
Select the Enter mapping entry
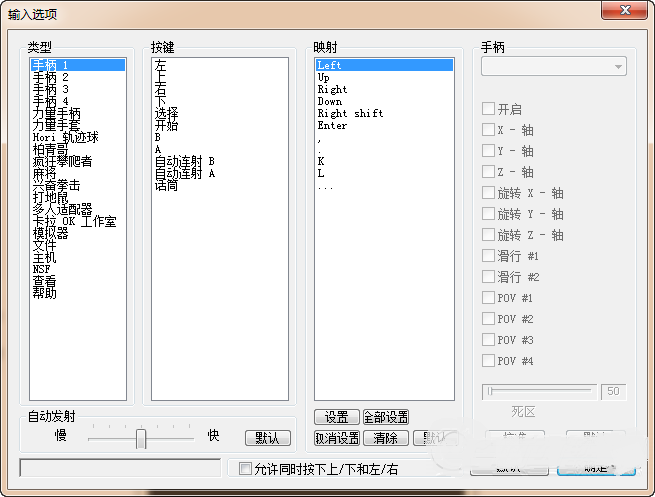(x=332, y=126)
